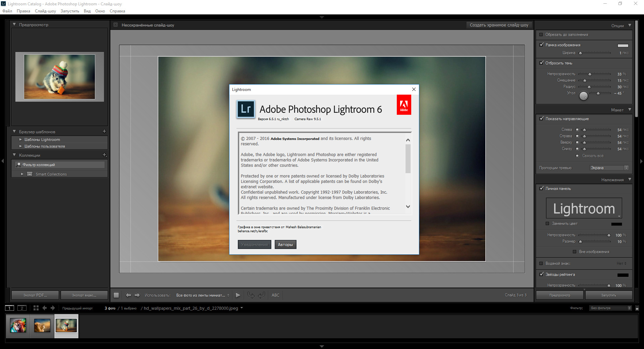Collapse the bottom filmstrip panel arrow
The width and height of the screenshot is (644, 349).
click(x=322, y=346)
